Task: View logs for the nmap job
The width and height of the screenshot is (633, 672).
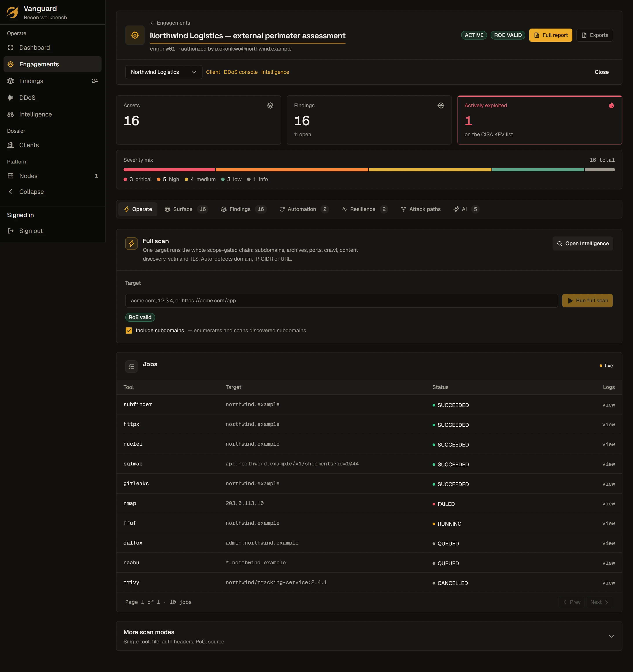Action: (608, 504)
